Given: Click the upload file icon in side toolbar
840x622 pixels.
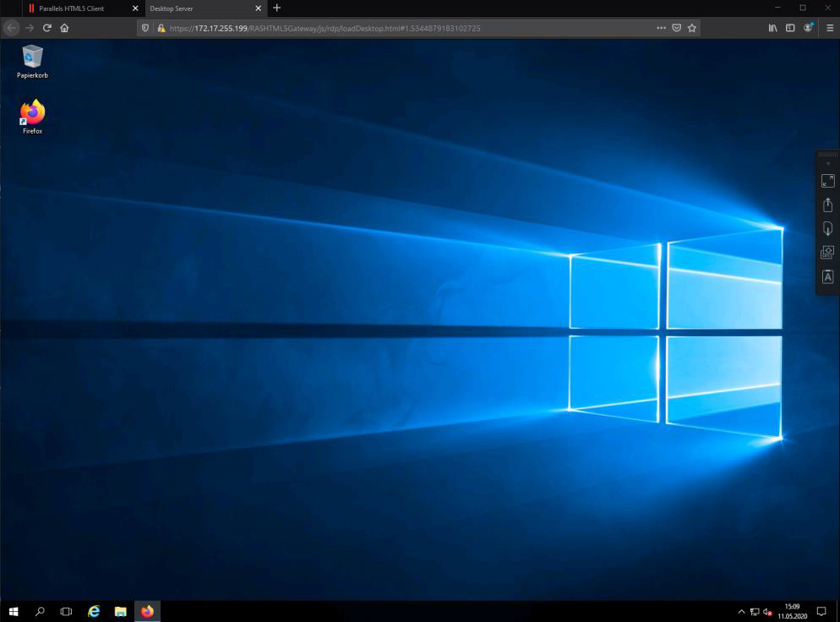Looking at the screenshot, I should (827, 205).
